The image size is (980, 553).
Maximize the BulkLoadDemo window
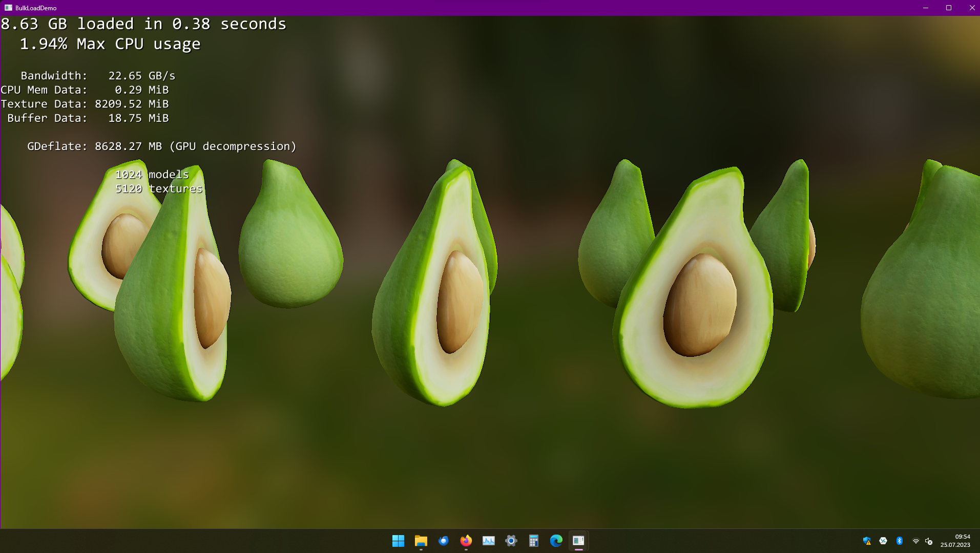(x=949, y=8)
